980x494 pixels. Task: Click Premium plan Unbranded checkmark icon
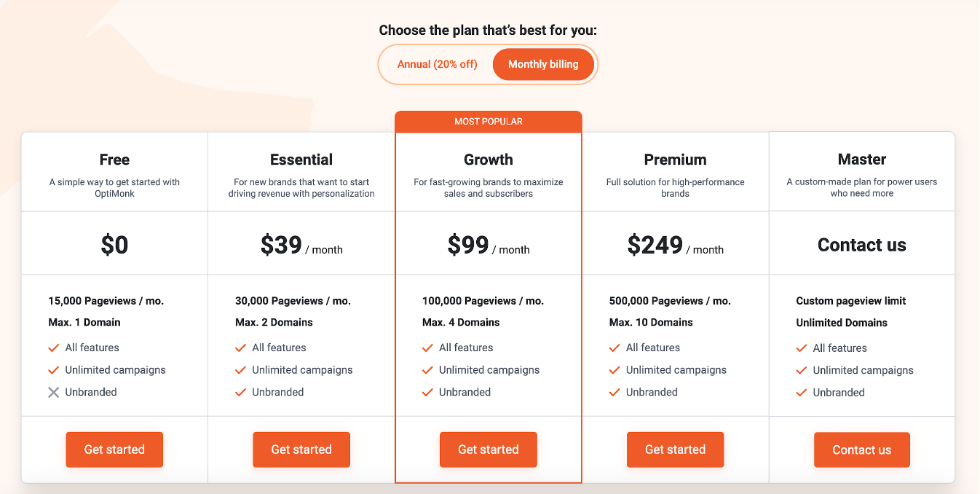click(615, 392)
